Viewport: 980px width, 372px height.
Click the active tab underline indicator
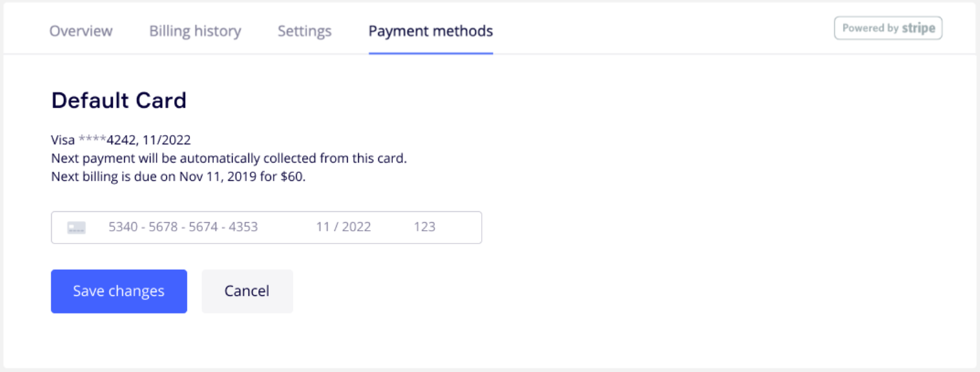click(x=430, y=53)
